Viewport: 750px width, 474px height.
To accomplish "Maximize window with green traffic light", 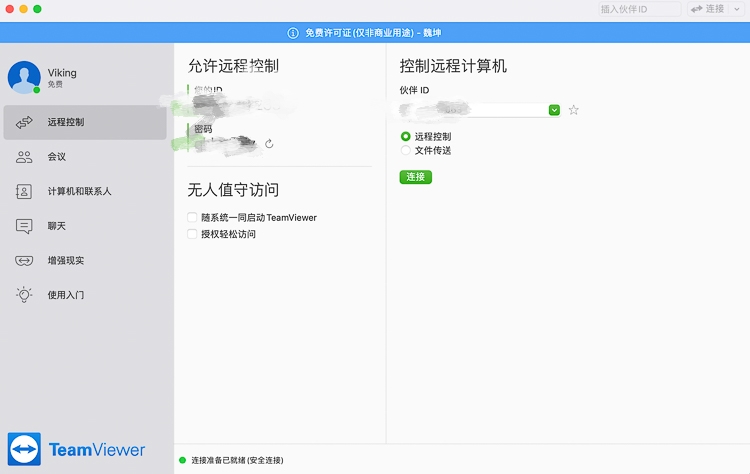I will point(37,9).
